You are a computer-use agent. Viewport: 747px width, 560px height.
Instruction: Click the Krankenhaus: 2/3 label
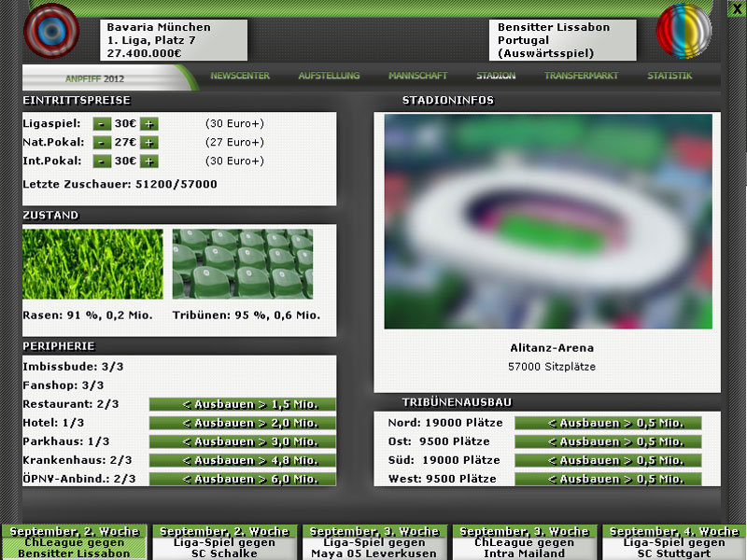78,460
